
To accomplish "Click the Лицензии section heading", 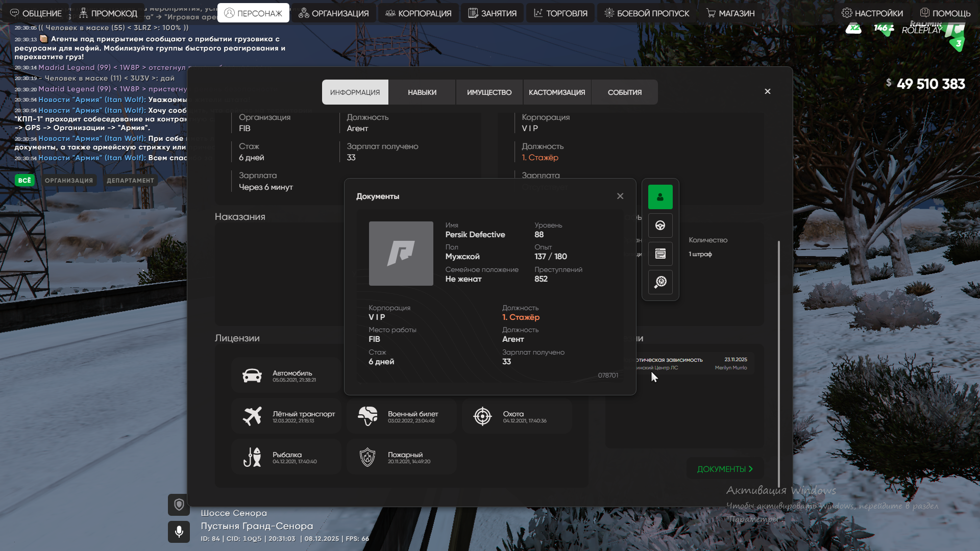I will 237,338.
